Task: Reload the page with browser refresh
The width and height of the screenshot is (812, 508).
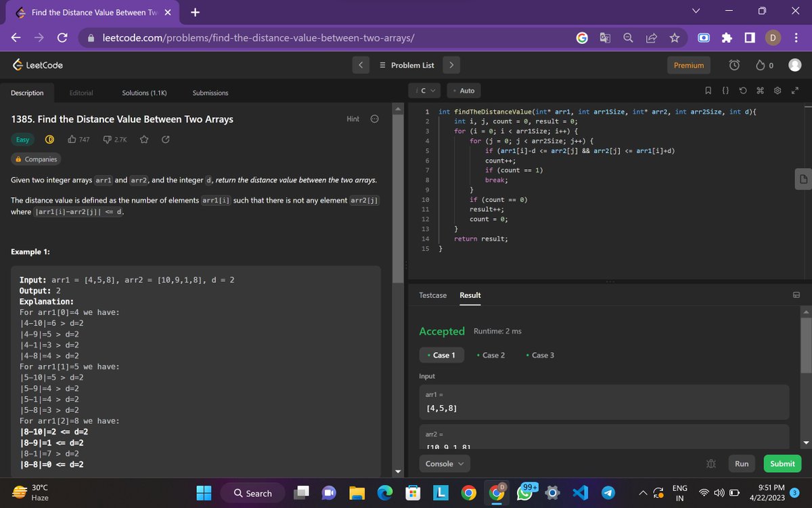Action: point(62,38)
